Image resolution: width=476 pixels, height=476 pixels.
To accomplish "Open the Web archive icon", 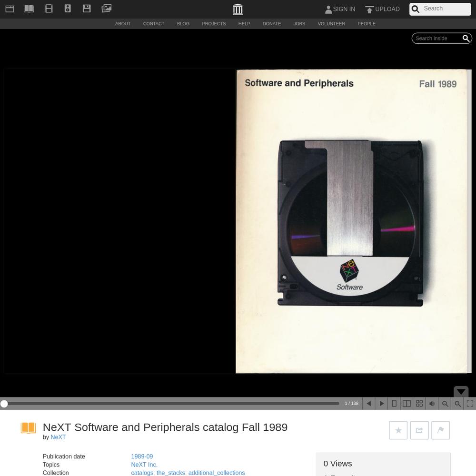I will (10, 9).
